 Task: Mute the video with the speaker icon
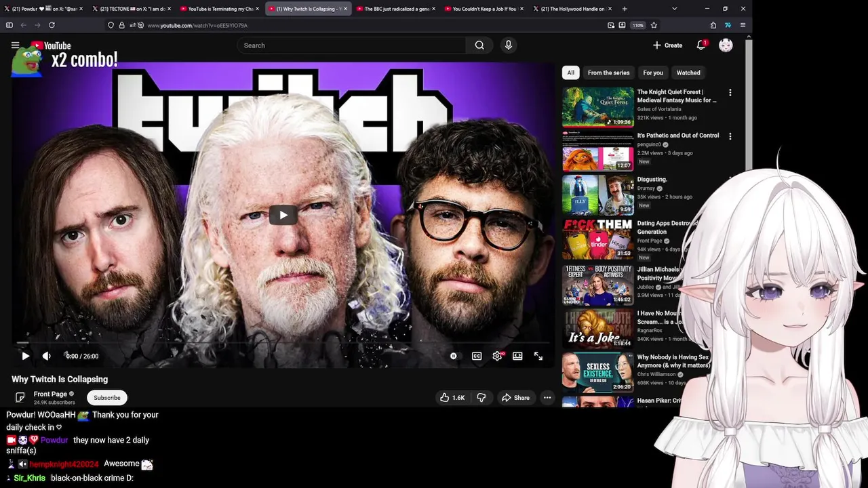tap(46, 356)
